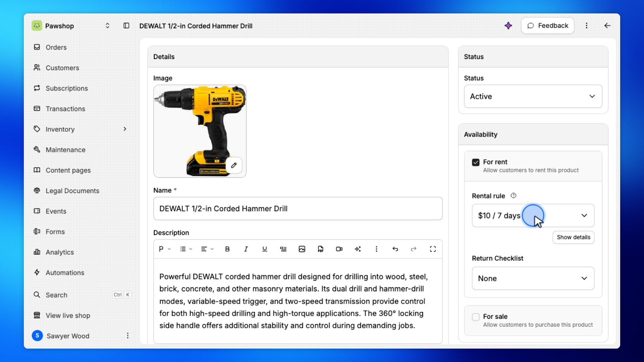Toggle bold formatting in description
This screenshot has width=644, height=362.
point(227,249)
